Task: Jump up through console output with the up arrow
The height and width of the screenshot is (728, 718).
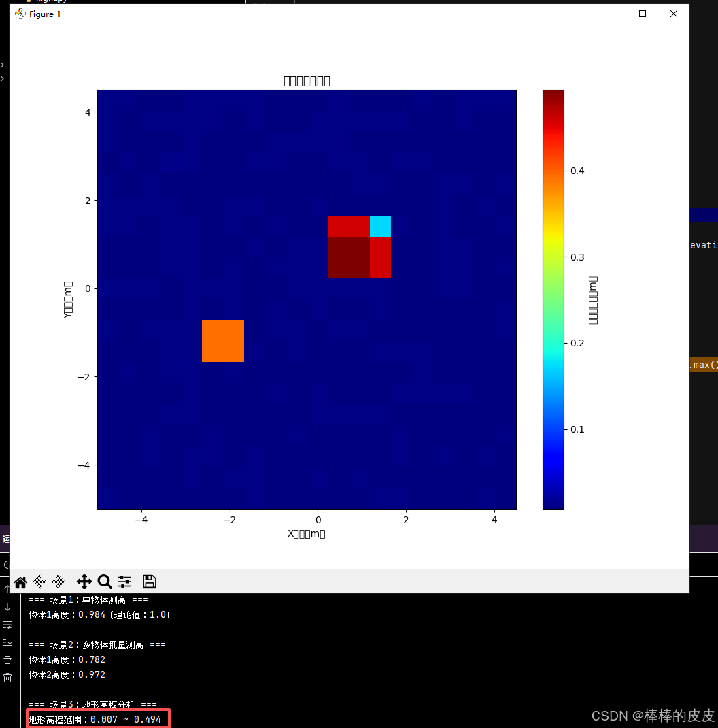Action: point(7,588)
